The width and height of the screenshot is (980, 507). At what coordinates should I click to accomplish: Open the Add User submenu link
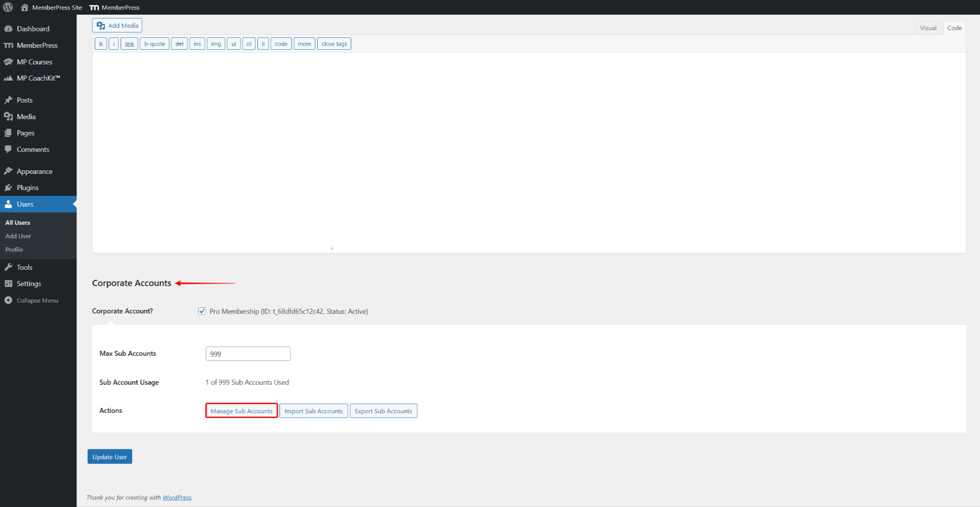[18, 236]
